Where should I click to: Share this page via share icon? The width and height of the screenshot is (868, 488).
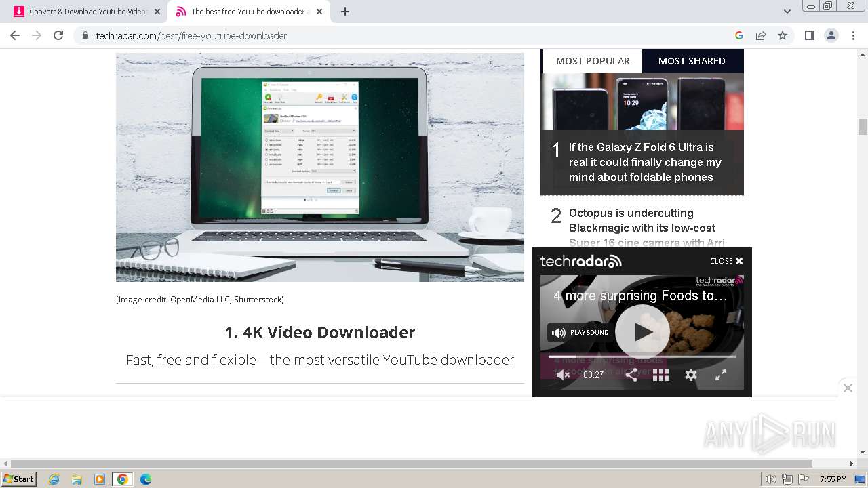click(761, 35)
